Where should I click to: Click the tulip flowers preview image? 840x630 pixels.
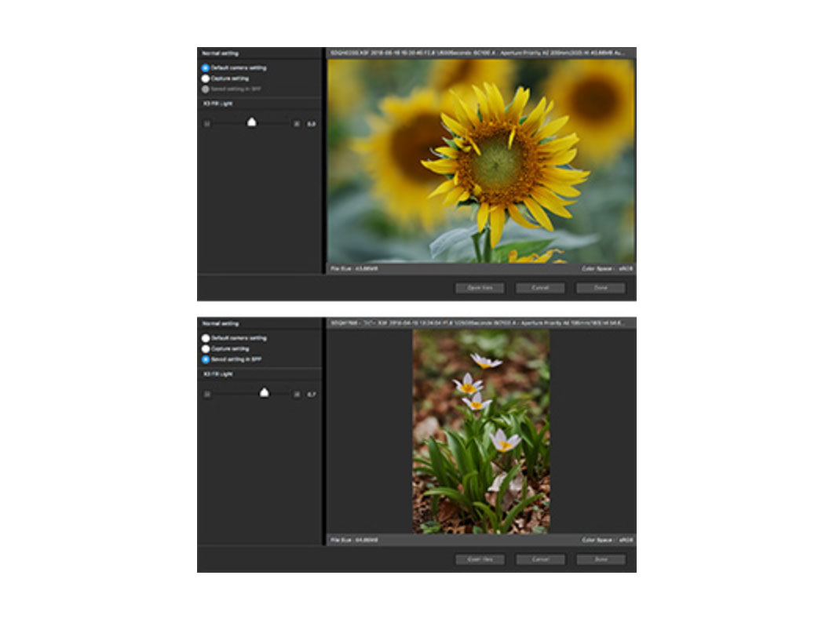[480, 432]
